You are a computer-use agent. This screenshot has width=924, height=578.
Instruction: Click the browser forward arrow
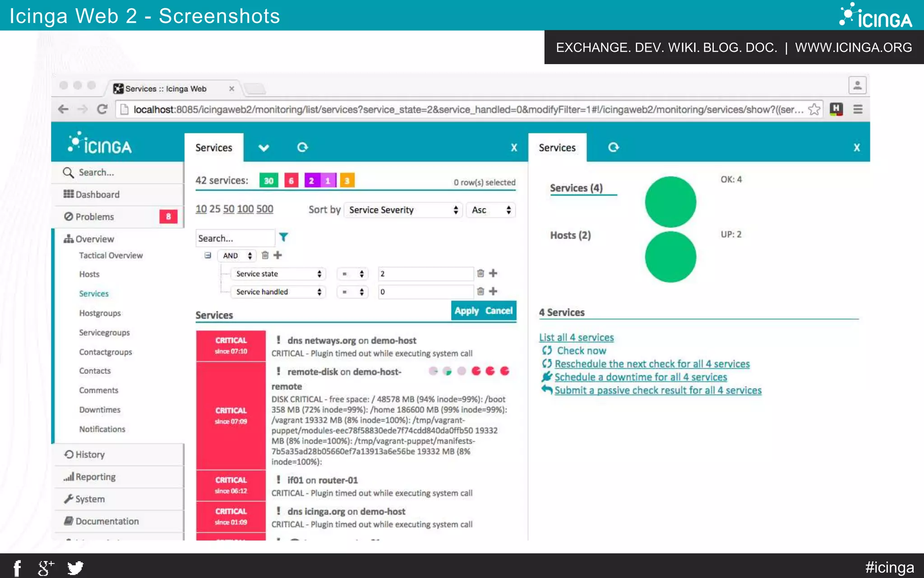click(83, 109)
